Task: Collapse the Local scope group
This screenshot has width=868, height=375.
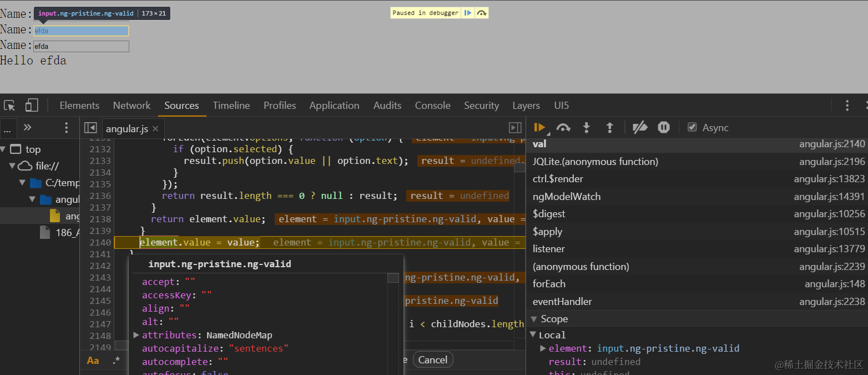Action: click(x=532, y=335)
